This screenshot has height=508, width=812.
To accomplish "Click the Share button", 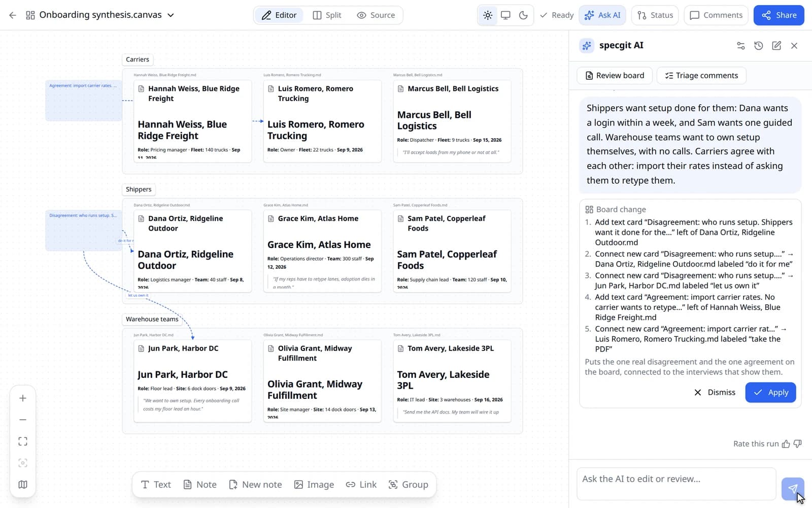I will (779, 15).
